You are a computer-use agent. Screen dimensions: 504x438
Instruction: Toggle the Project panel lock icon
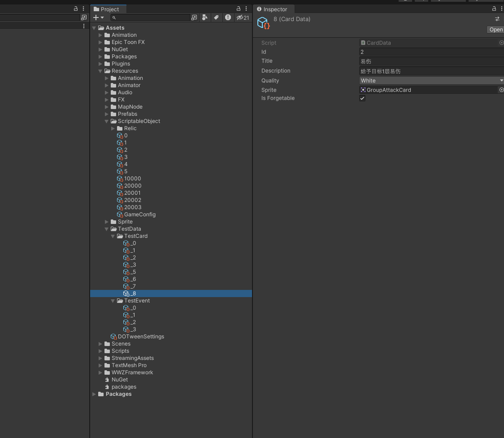(239, 9)
